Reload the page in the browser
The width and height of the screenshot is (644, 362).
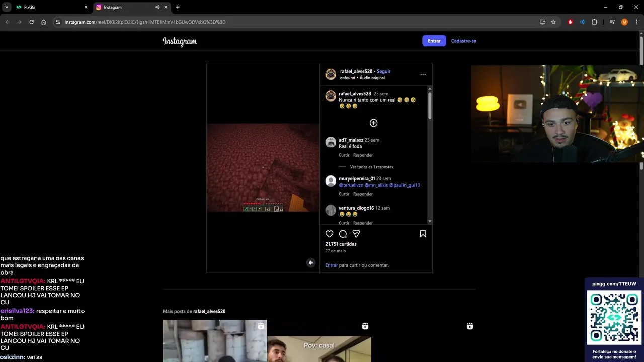pos(31,22)
